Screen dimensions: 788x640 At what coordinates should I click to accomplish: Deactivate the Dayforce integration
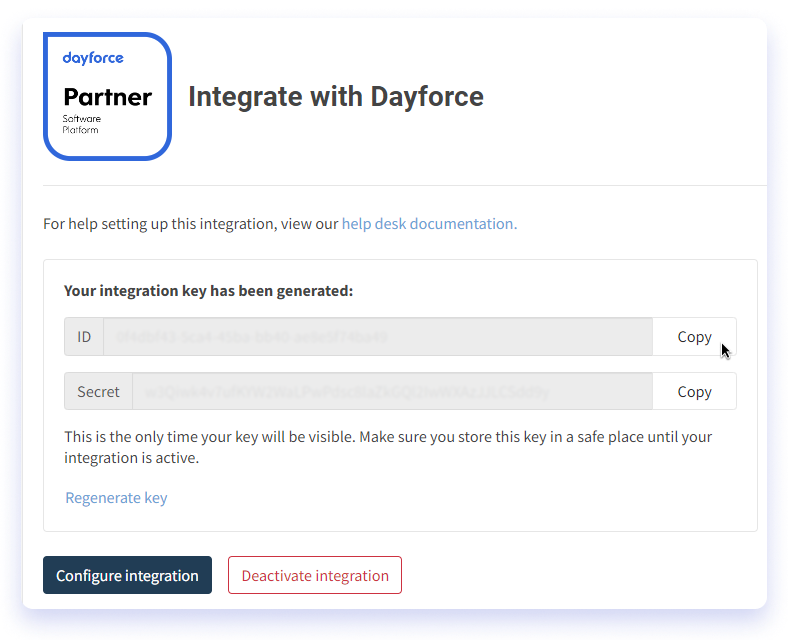[x=315, y=575]
